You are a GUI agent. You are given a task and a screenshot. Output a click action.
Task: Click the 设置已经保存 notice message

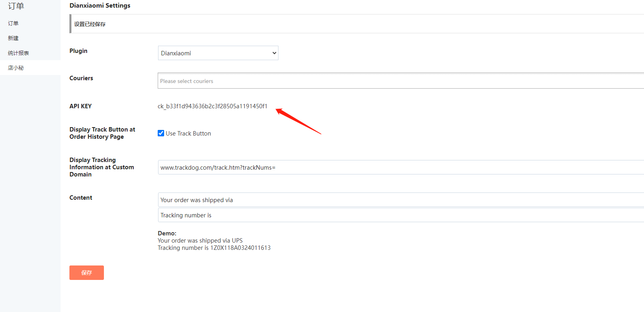coord(90,24)
